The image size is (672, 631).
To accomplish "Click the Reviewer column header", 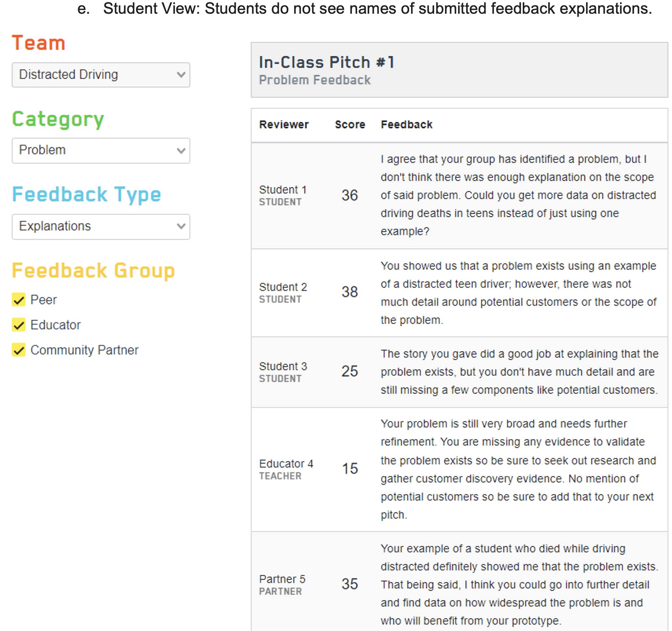I will (284, 125).
